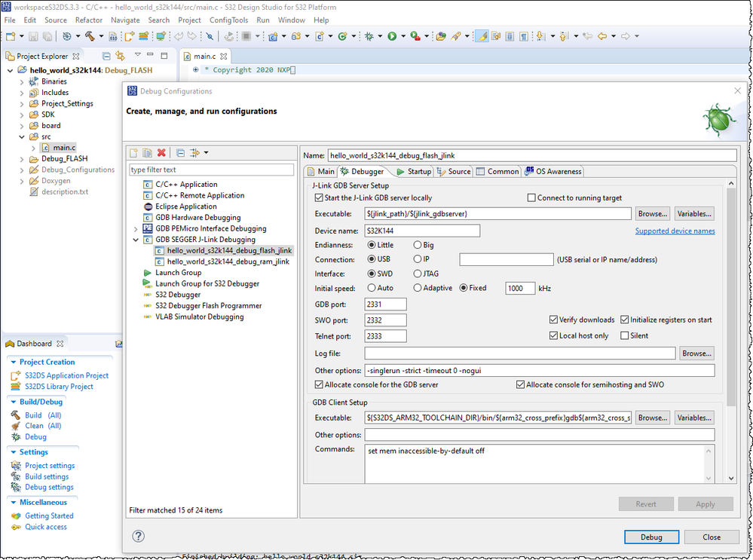Toggle Start the J-Link GDB server locally
The width and height of the screenshot is (753, 560).
(319, 198)
